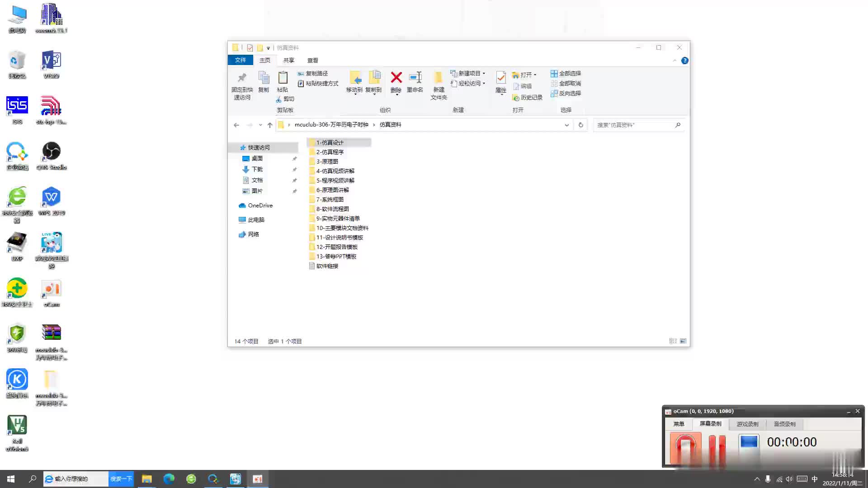Click the 剪切 (Cut) scissors icon
This screenshot has width=868, height=488.
(285, 99)
